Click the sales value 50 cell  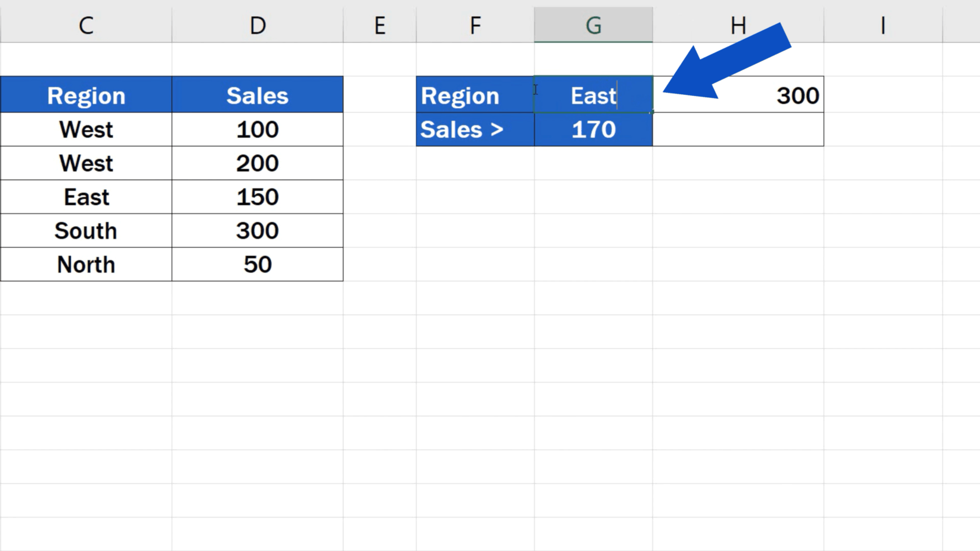tap(257, 264)
